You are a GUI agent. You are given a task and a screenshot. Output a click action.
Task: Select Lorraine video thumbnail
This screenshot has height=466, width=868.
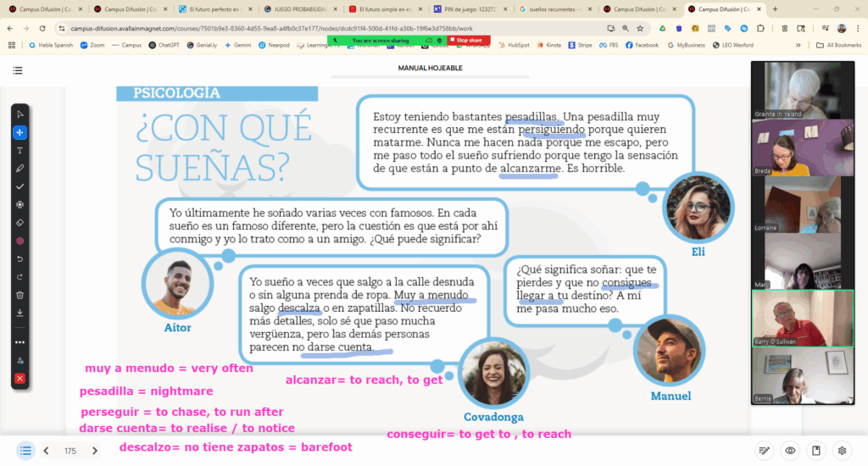coord(803,205)
